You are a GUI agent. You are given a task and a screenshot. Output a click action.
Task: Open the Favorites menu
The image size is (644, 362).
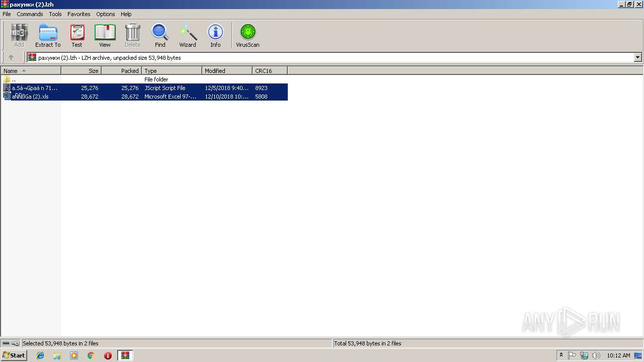[79, 14]
